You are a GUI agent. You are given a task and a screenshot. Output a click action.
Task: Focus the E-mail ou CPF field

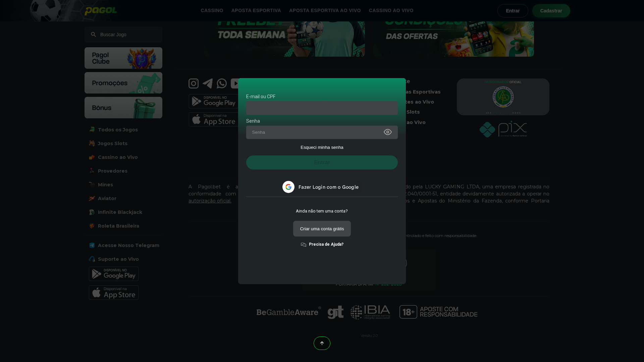322,108
